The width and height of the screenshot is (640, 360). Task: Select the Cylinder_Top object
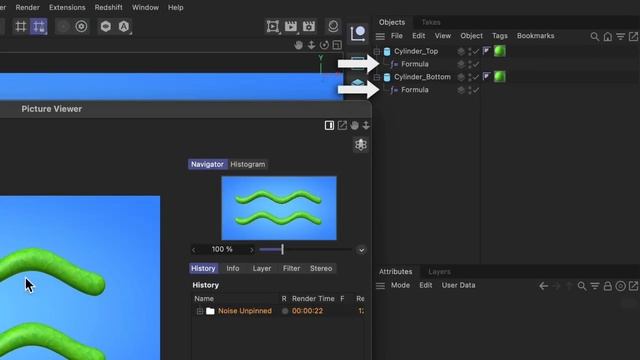tap(416, 51)
